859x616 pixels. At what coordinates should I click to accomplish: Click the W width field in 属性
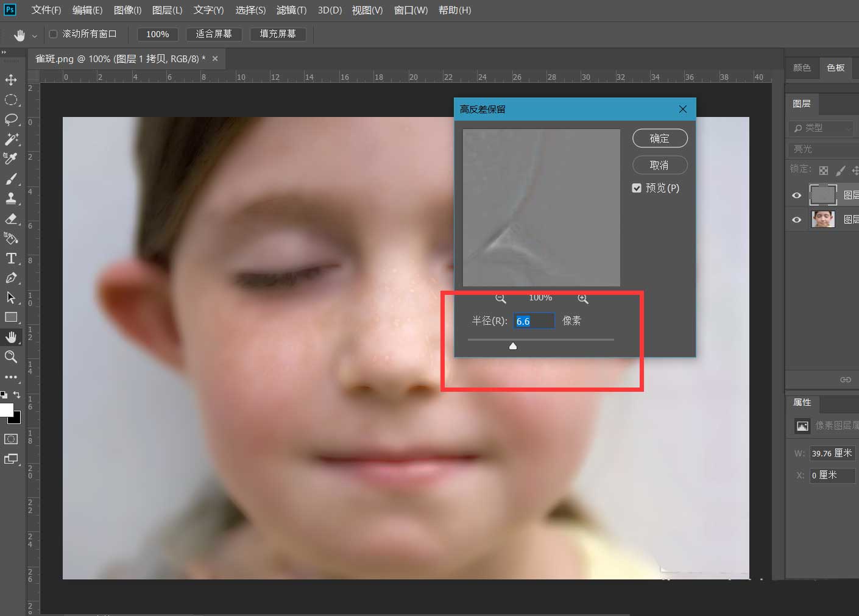click(x=832, y=453)
